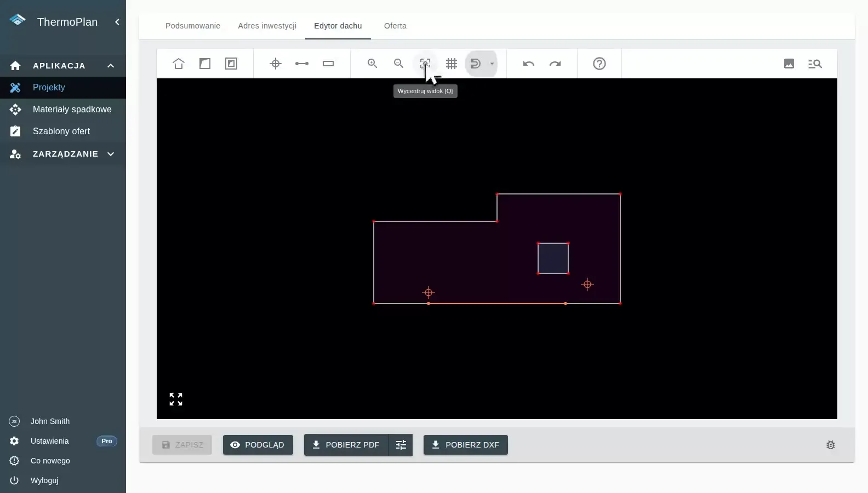The width and height of the screenshot is (868, 493).
Task: Select the inner square cutout on canvas
Action: tap(553, 258)
